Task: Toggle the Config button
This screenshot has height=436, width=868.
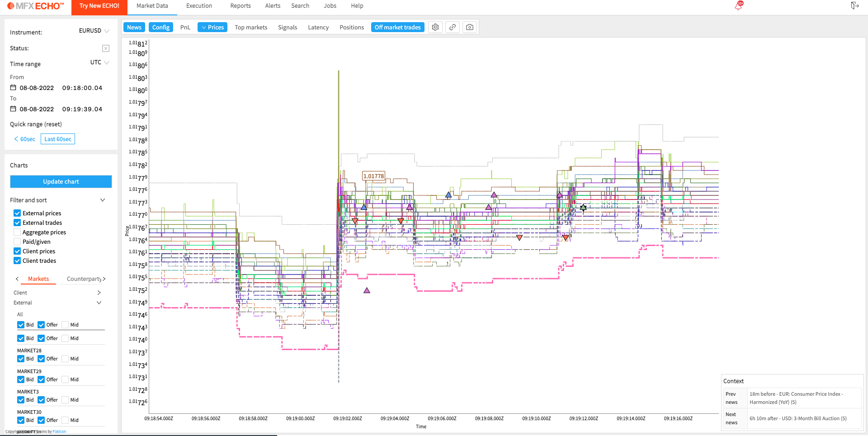Action: click(161, 27)
